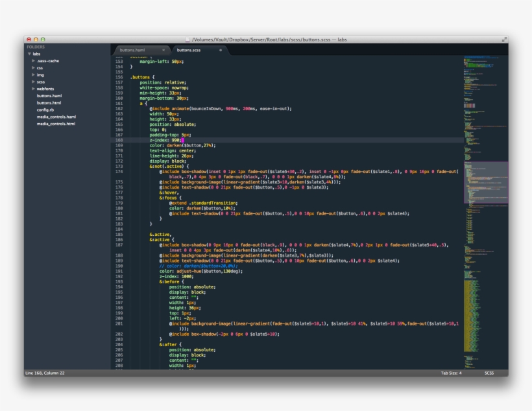Screen dimensions: 532x411
Task: Click the SCSS syntax label in the status bar
Action: click(x=490, y=373)
